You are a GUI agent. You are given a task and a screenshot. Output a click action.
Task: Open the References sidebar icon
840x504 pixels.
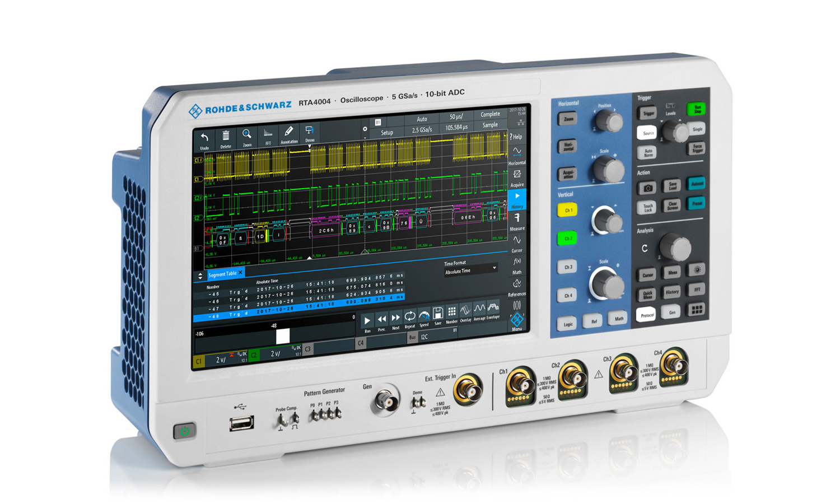coord(517,287)
